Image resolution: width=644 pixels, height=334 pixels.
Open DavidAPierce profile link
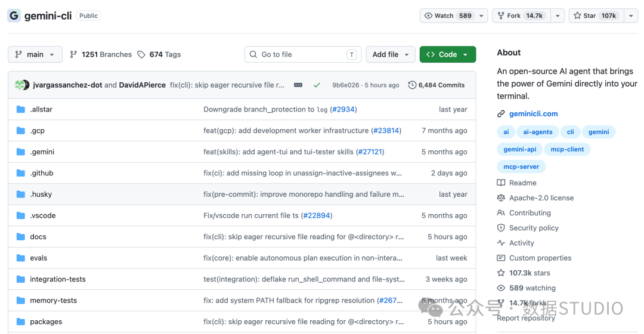point(142,85)
